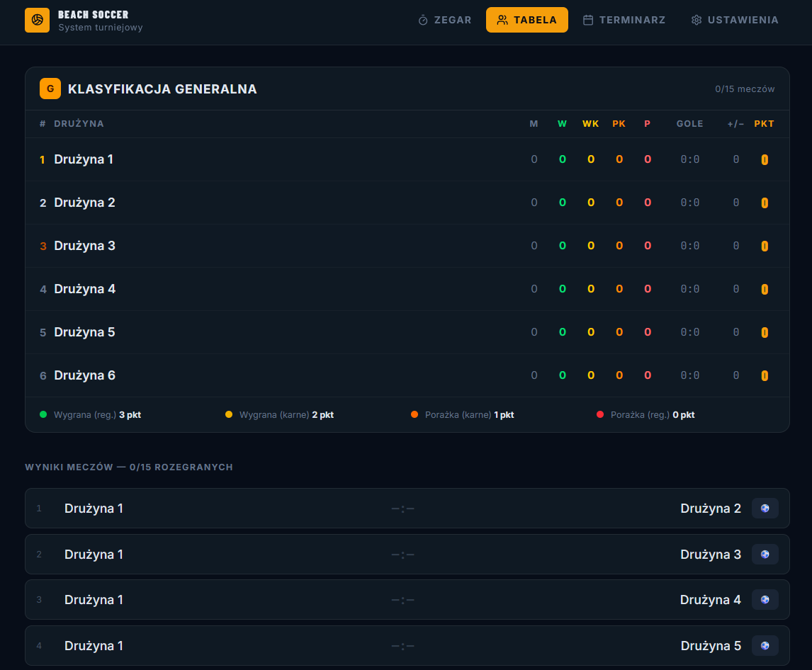Select Drużyna 6 row in standings

407,375
